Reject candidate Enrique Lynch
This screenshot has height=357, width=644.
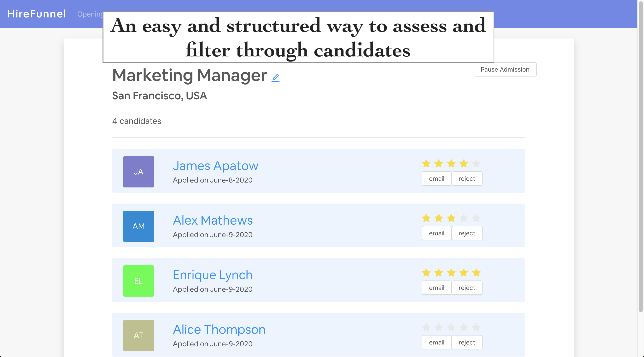(466, 288)
